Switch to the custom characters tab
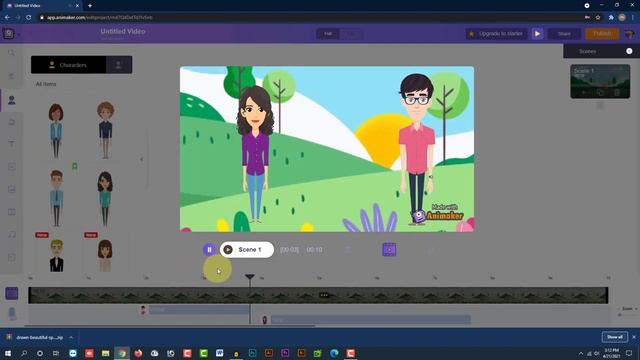640x360 pixels. (119, 65)
